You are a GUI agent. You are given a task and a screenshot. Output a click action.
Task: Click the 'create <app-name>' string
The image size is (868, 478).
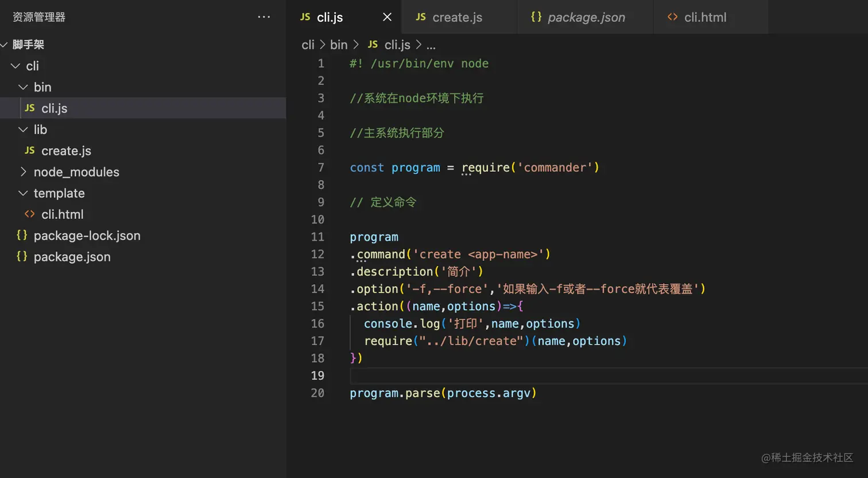pos(478,255)
